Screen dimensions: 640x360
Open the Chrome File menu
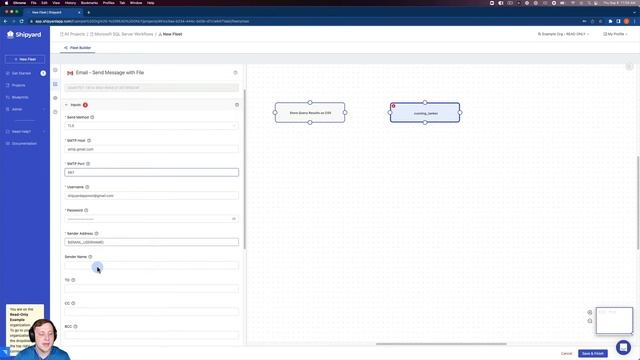(x=33, y=3)
